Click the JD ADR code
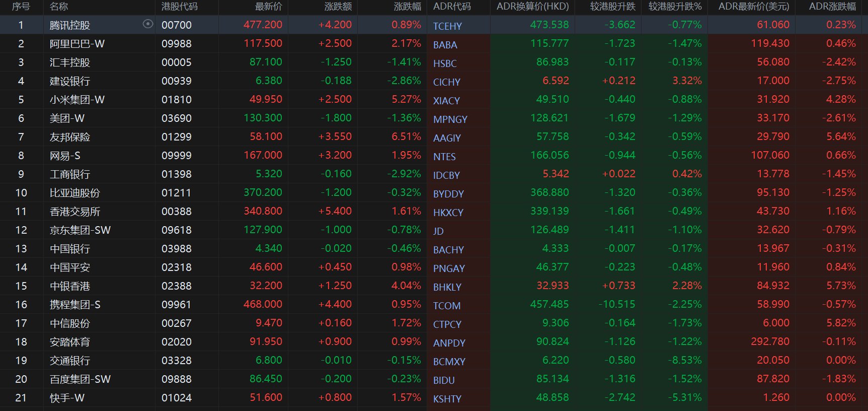This screenshot has height=411, width=868. (438, 231)
